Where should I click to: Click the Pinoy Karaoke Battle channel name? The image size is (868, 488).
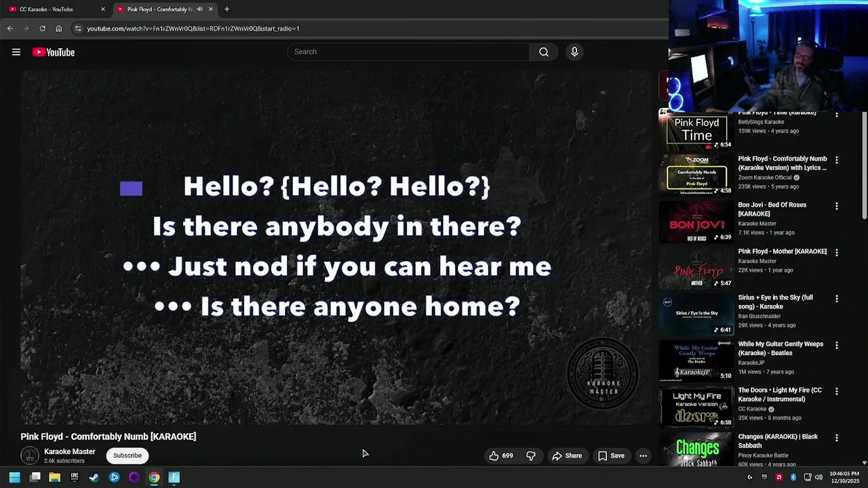tap(764, 455)
